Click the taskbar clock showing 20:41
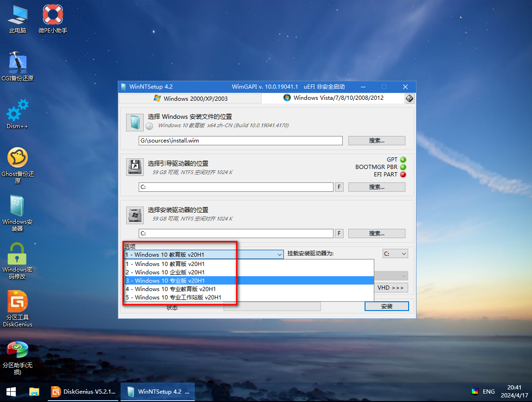This screenshot has width=532, height=402. coord(514,391)
